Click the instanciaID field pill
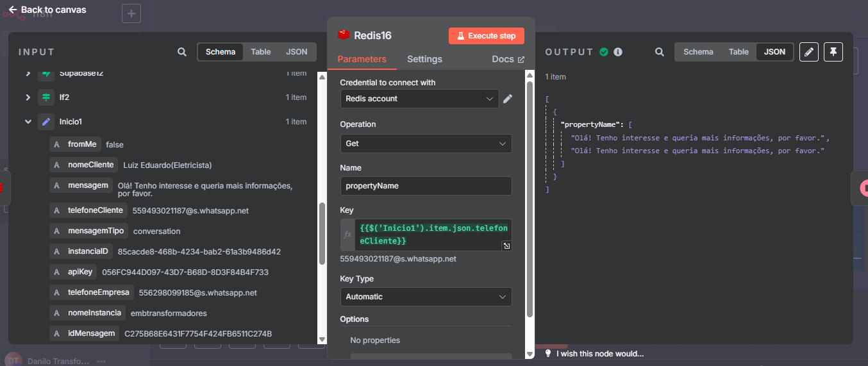 pos(81,251)
